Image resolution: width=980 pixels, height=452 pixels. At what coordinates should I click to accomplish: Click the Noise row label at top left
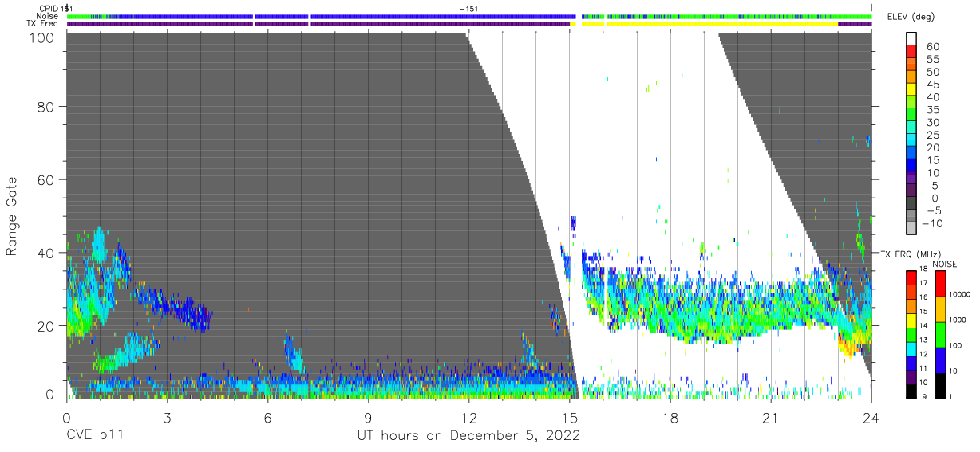tap(48, 16)
